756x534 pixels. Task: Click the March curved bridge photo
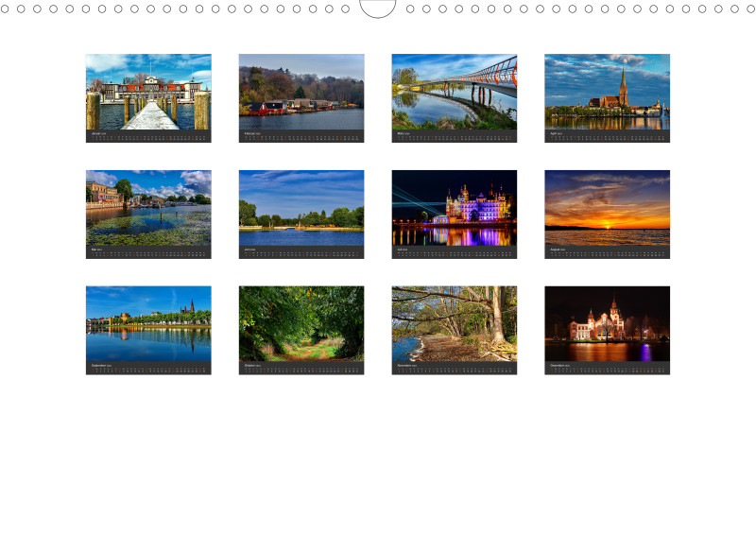[455, 92]
